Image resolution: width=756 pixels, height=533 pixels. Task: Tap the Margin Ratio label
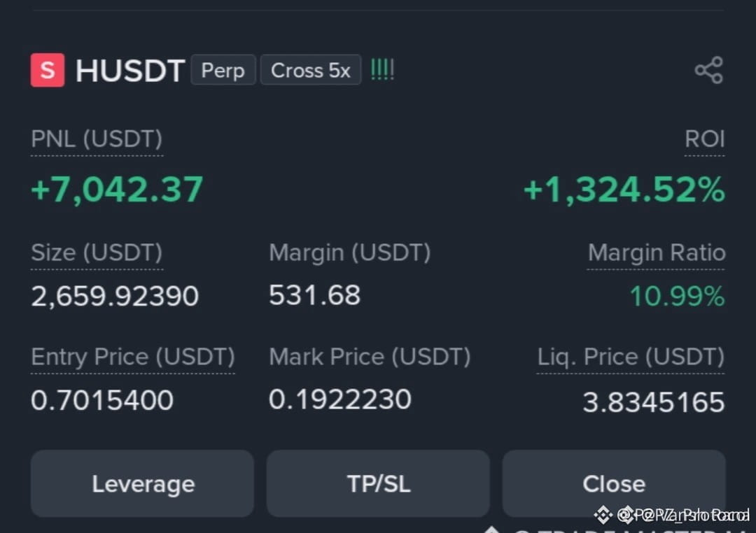tap(656, 253)
